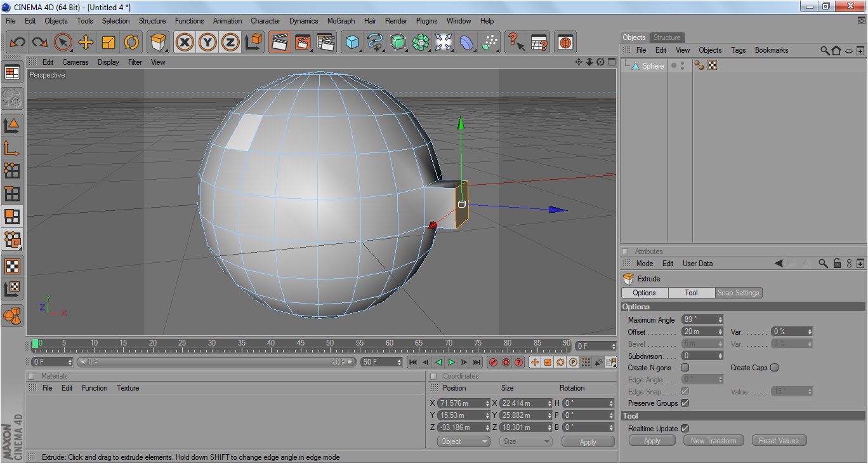This screenshot has width=868, height=463.
Task: Click the context Help question-mark cursor icon
Action: point(516,43)
